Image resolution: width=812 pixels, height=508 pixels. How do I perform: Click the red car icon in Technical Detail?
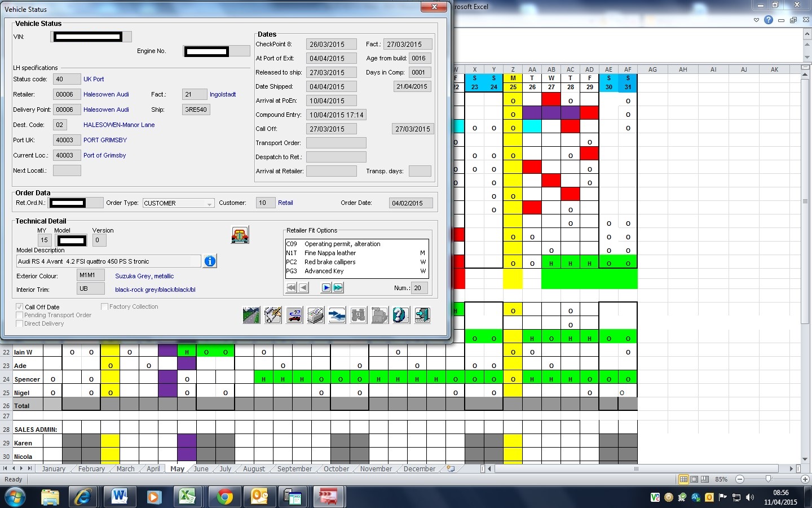(x=240, y=235)
